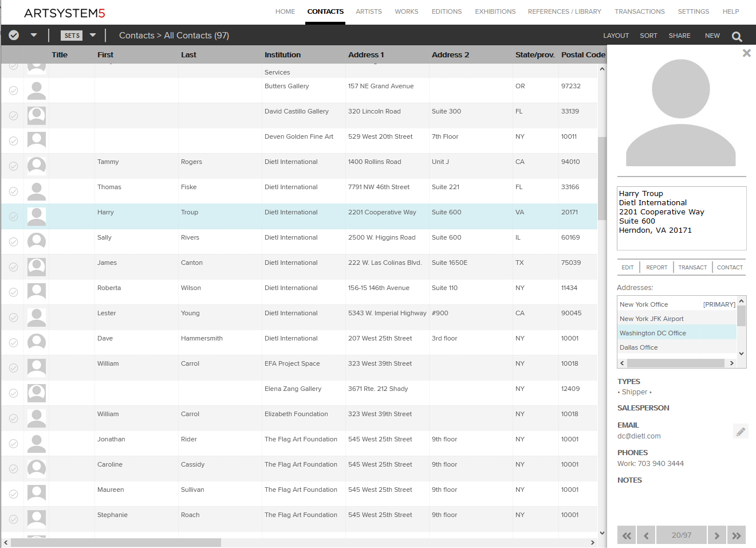Click the pencil edit icon beside Email
The width and height of the screenshot is (756, 548).
click(741, 432)
